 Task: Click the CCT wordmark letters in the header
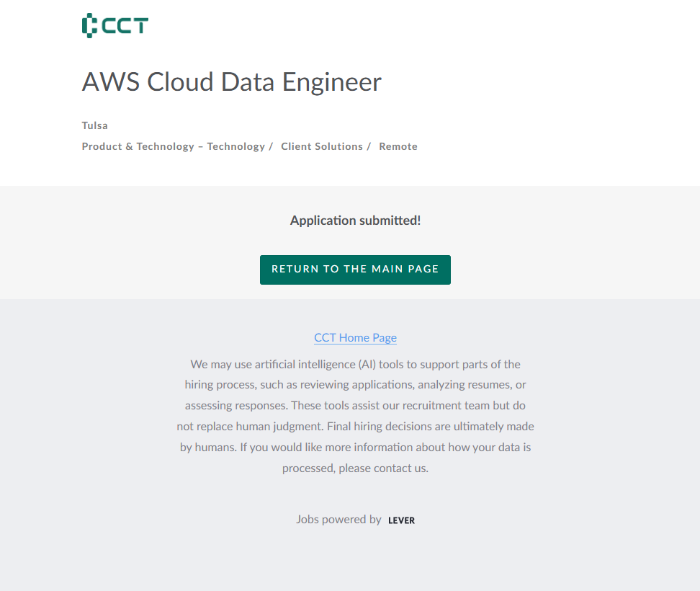pyautogui.click(x=125, y=26)
